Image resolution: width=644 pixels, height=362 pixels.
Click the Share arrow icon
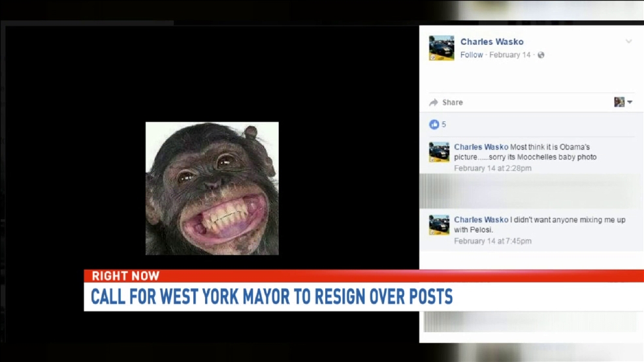pos(434,102)
